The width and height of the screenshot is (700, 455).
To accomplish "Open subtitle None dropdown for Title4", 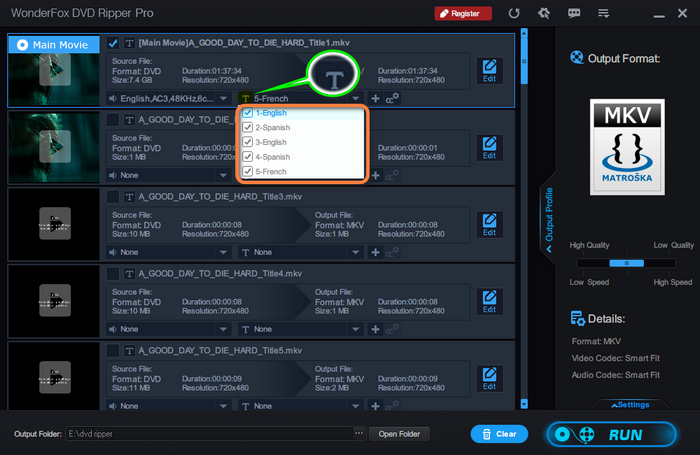I will [x=355, y=329].
